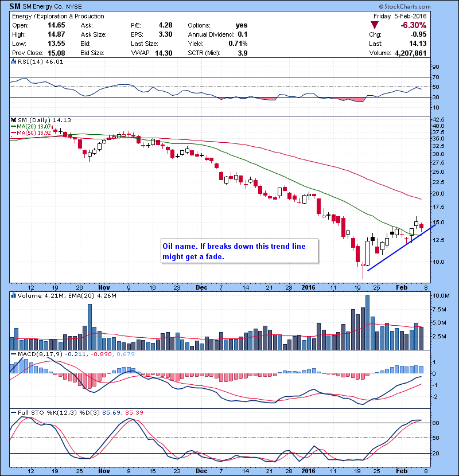Click the Ask Size label
Screen dimensions: 459x476
(x=94, y=34)
